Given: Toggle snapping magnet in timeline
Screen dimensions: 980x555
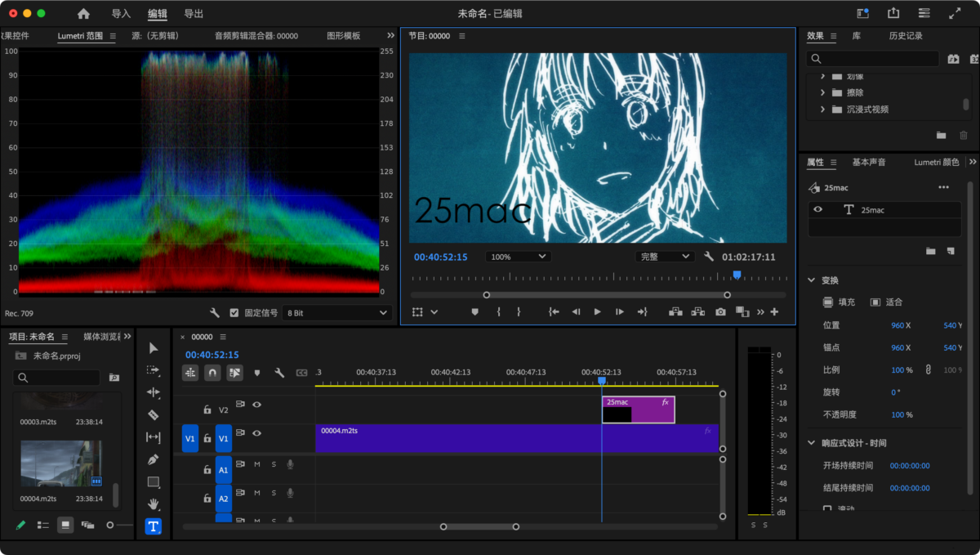Looking at the screenshot, I should (212, 373).
